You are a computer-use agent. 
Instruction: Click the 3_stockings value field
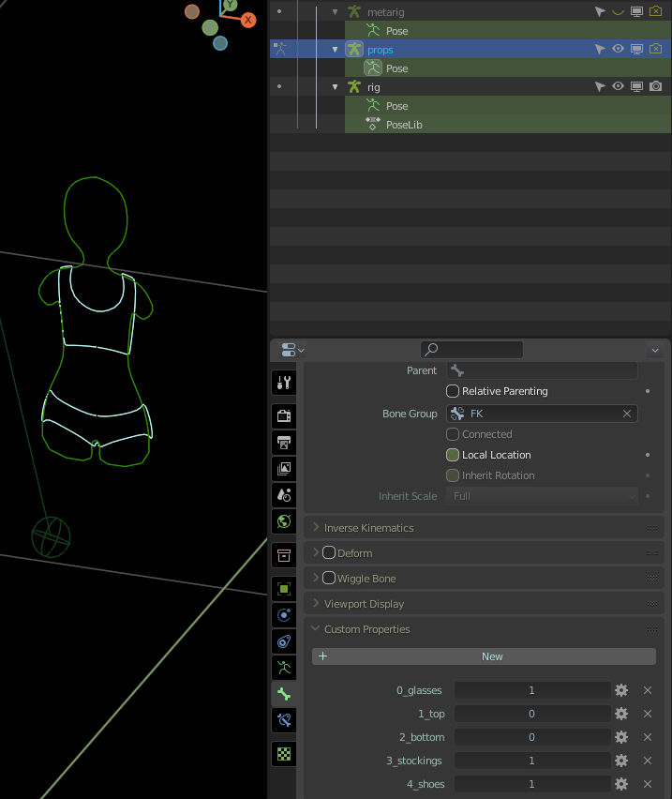pos(531,761)
